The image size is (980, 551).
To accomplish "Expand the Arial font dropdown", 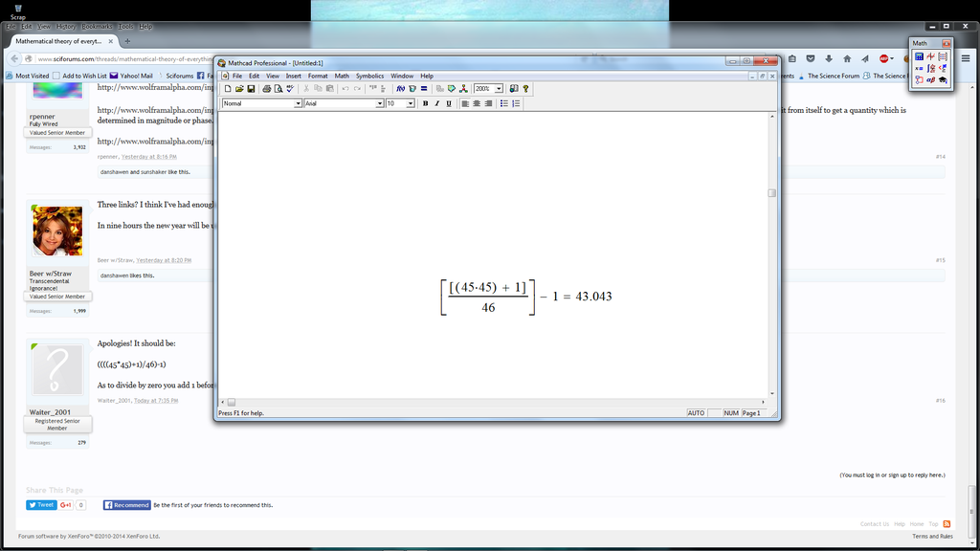I will 380,103.
